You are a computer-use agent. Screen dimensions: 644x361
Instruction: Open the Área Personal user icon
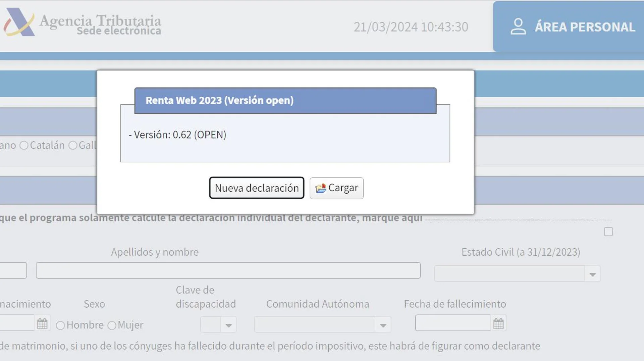(x=518, y=27)
